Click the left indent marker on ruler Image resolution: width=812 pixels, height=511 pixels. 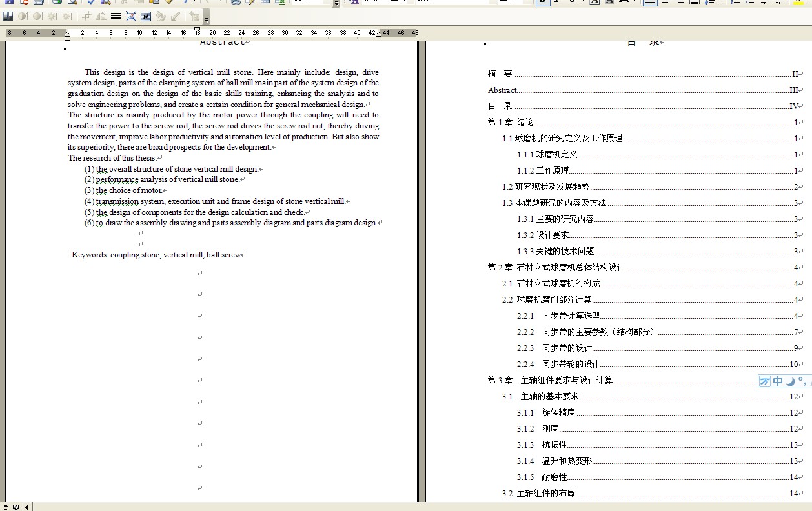(67, 37)
